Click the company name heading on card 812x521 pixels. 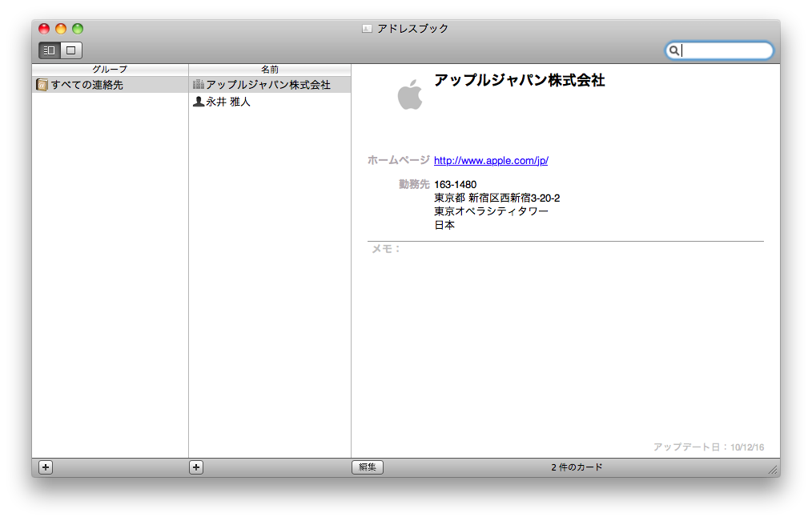tap(520, 80)
